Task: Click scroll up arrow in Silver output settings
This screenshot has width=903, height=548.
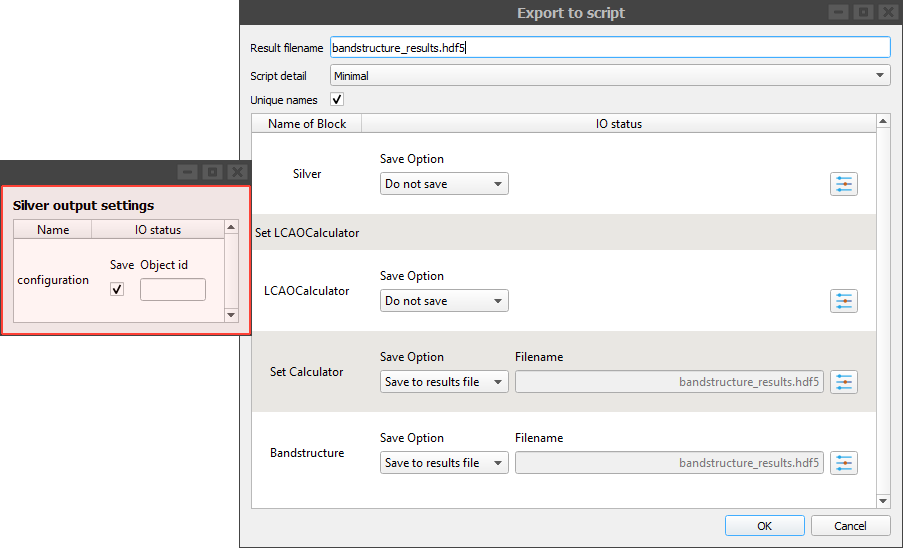Action: click(231, 227)
